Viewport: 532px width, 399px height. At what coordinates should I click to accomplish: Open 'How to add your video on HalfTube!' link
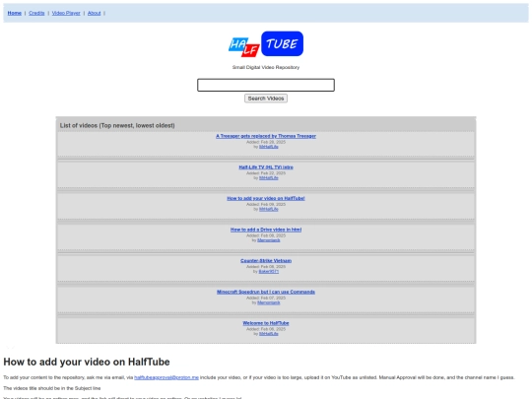pos(266,198)
